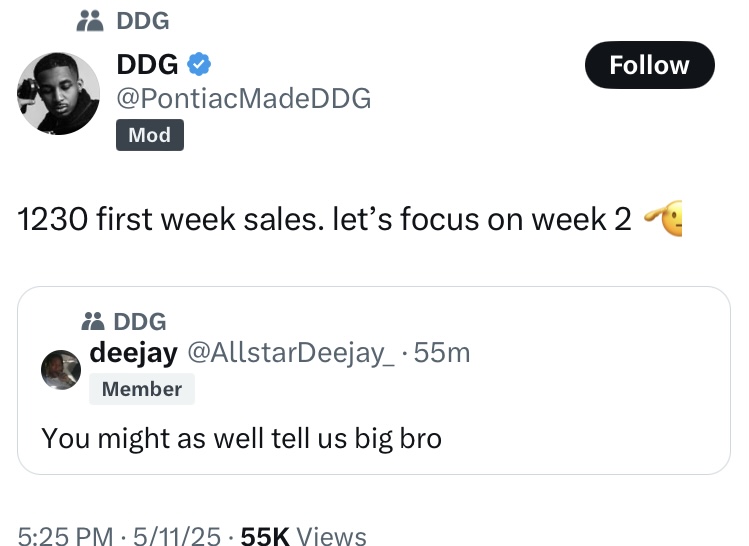Screen dimensions: 749x546
Task: Open the quoted tweet text "You might as well tell us"
Action: (x=241, y=437)
